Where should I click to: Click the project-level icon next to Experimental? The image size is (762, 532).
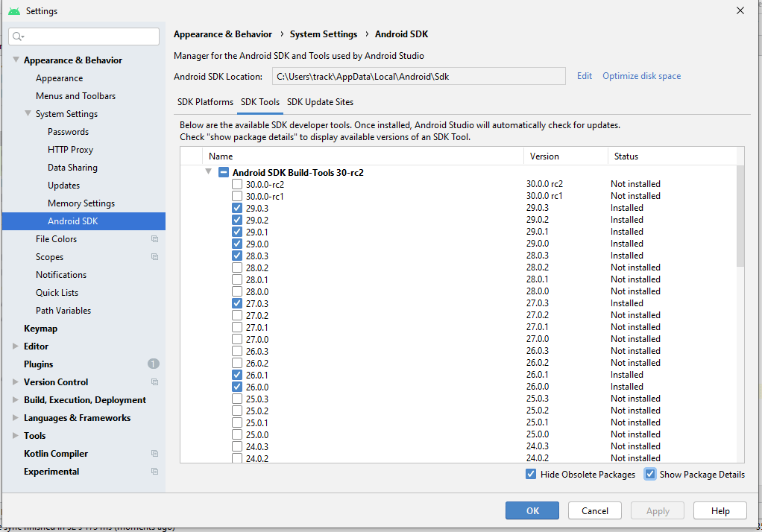(x=154, y=471)
